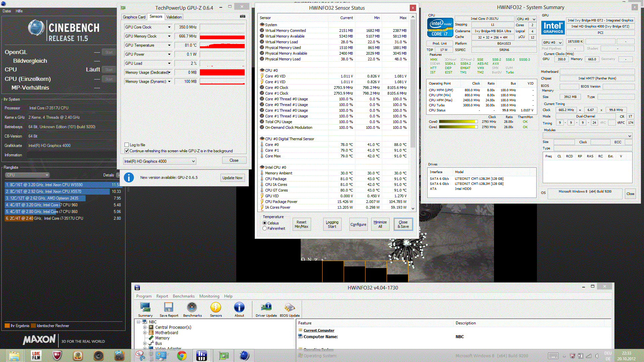644x362 pixels.
Task: Click the BIOS Update toolbar icon
Action: pos(290,309)
